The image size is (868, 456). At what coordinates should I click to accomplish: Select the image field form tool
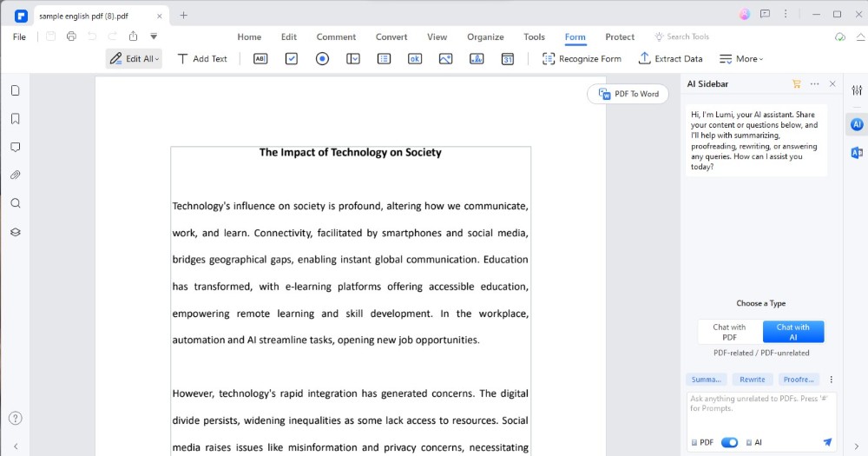click(445, 59)
